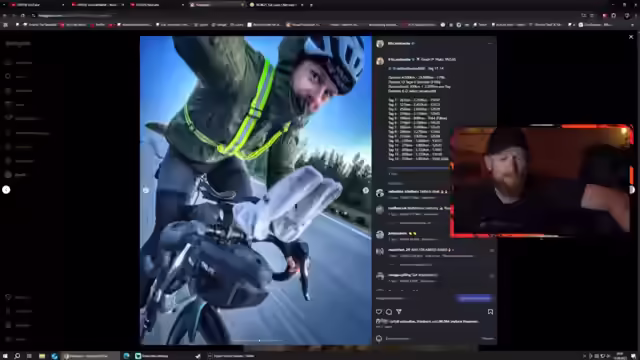Click the blue button above the action icons

click(x=474, y=299)
